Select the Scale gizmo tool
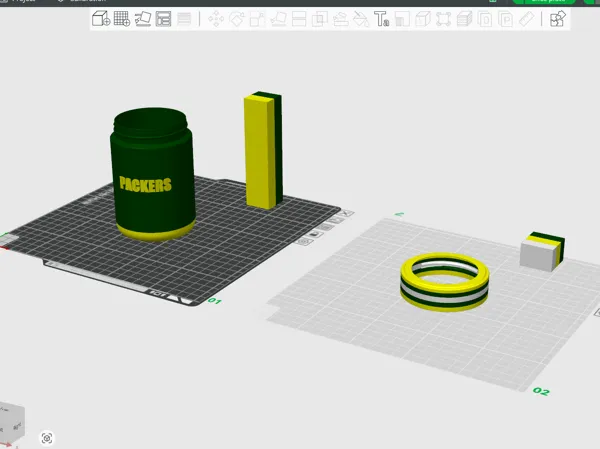Viewport: 600px width, 449px height. 257,19
